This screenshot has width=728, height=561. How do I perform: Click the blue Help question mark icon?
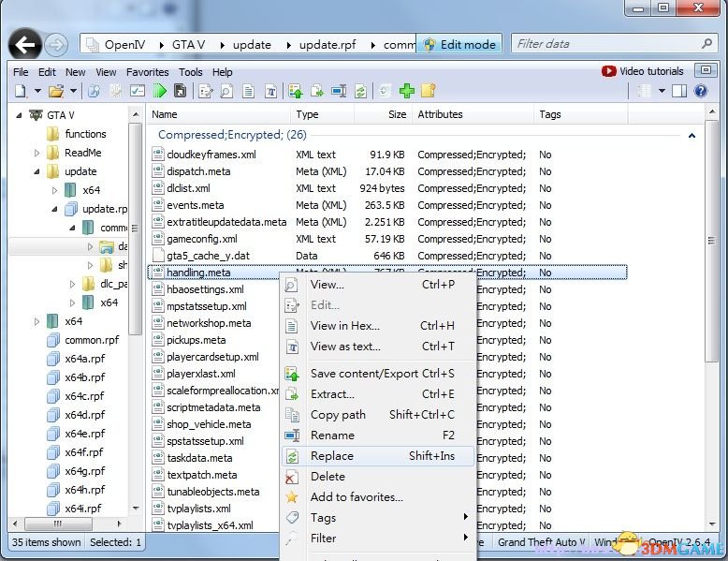pyautogui.click(x=701, y=91)
